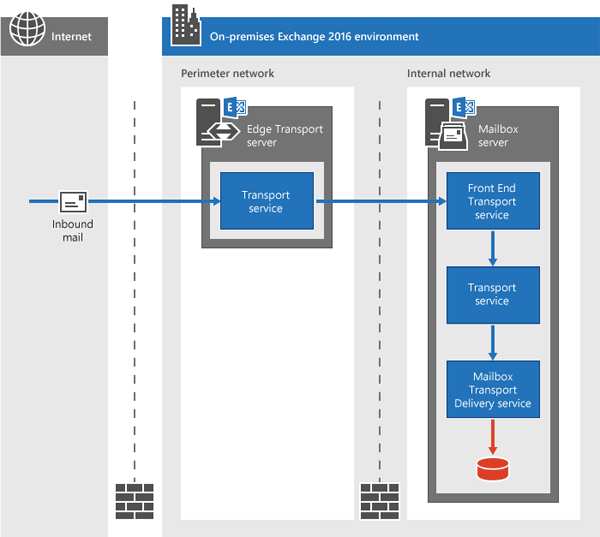Screen dimensions: 600x537
Task: Select the Front End Transport service box
Action: click(x=493, y=201)
